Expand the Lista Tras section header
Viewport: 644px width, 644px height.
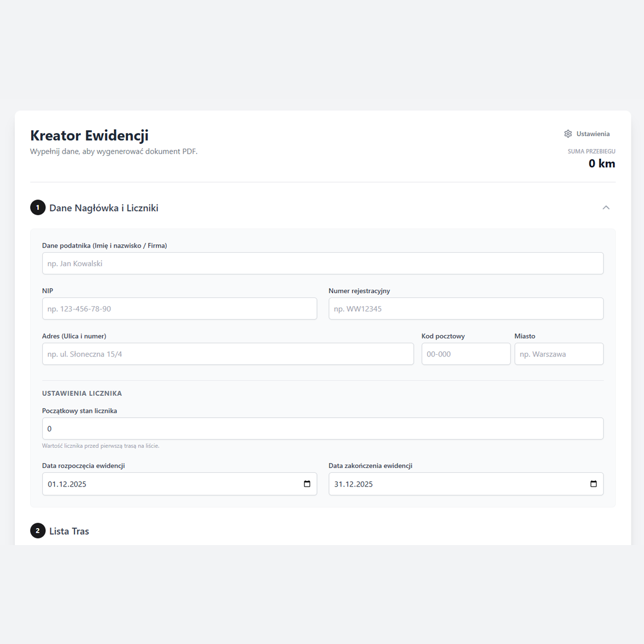click(69, 531)
